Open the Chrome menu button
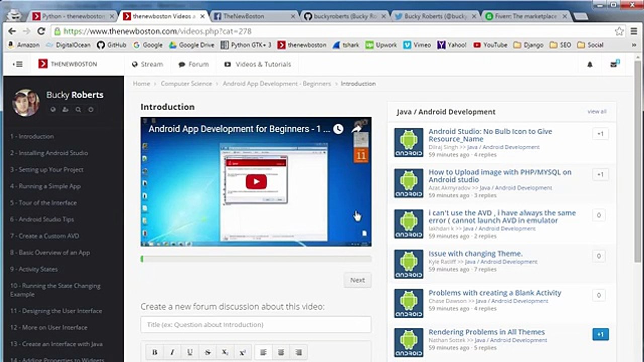Viewport: 644px width, 362px height. click(634, 31)
